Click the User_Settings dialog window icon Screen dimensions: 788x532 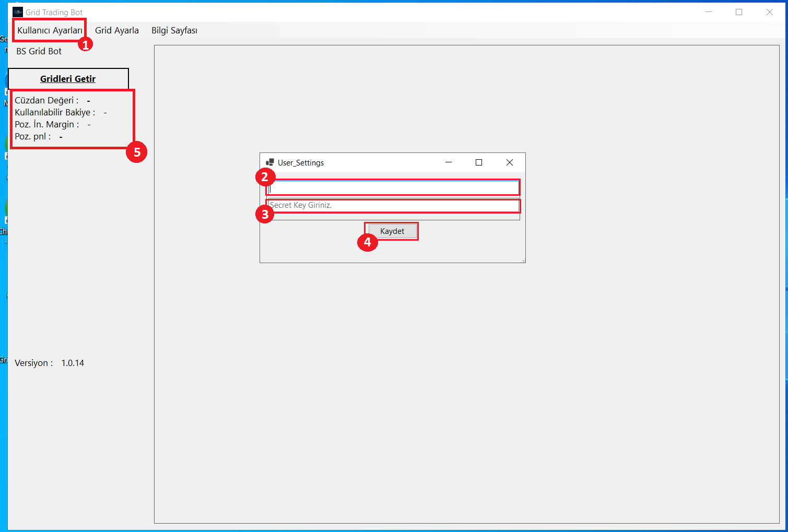point(269,162)
